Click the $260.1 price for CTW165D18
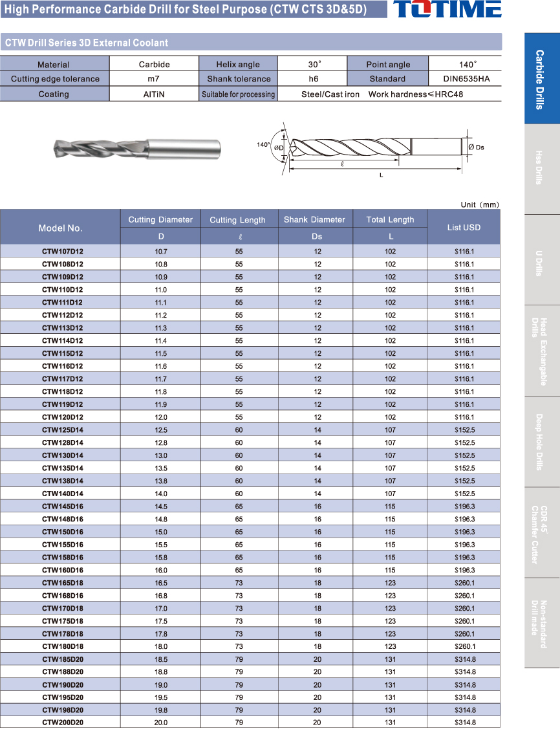560x731 pixels. point(464,583)
